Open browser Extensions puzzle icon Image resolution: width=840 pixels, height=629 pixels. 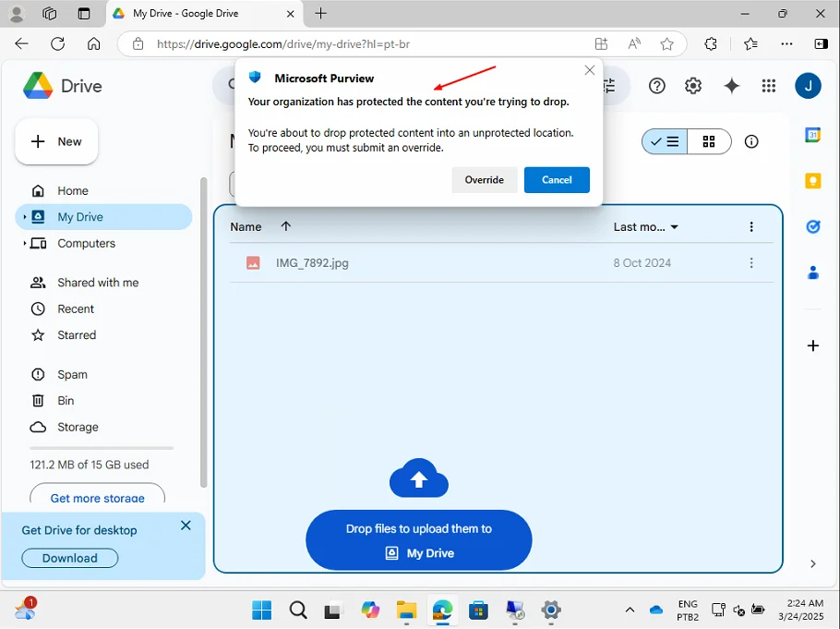[711, 44]
